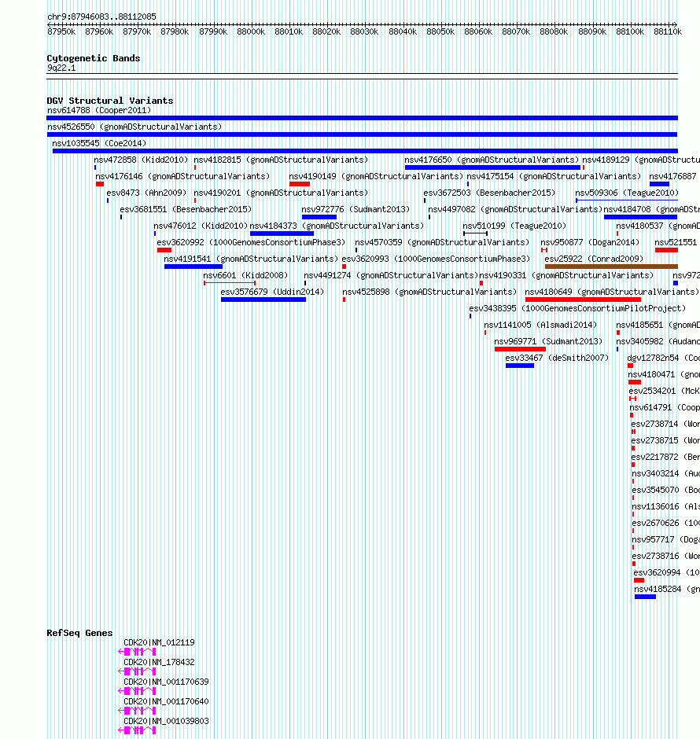Click esv2217872 variant label

(x=665, y=457)
